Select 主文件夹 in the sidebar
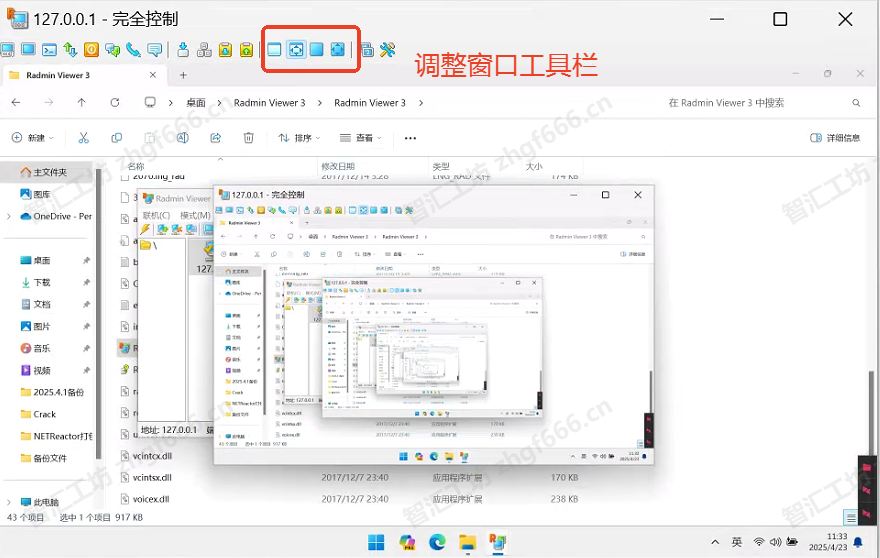Viewport: 880px width, 558px height. 49,172
